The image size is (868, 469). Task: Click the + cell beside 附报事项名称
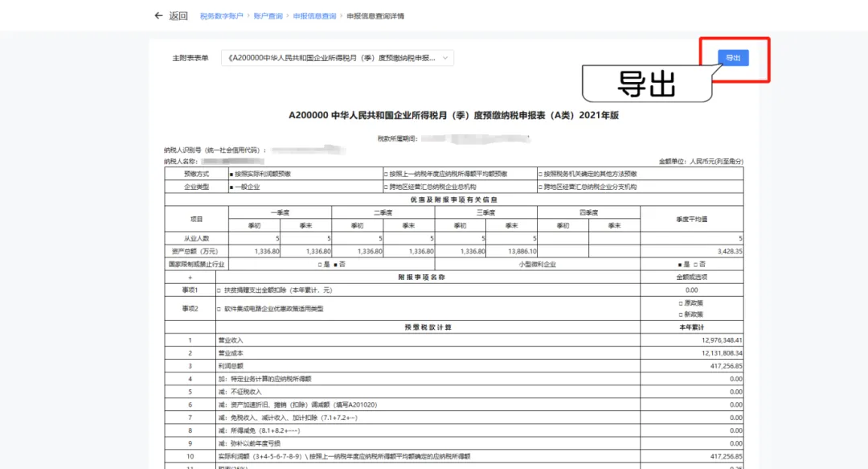point(190,278)
